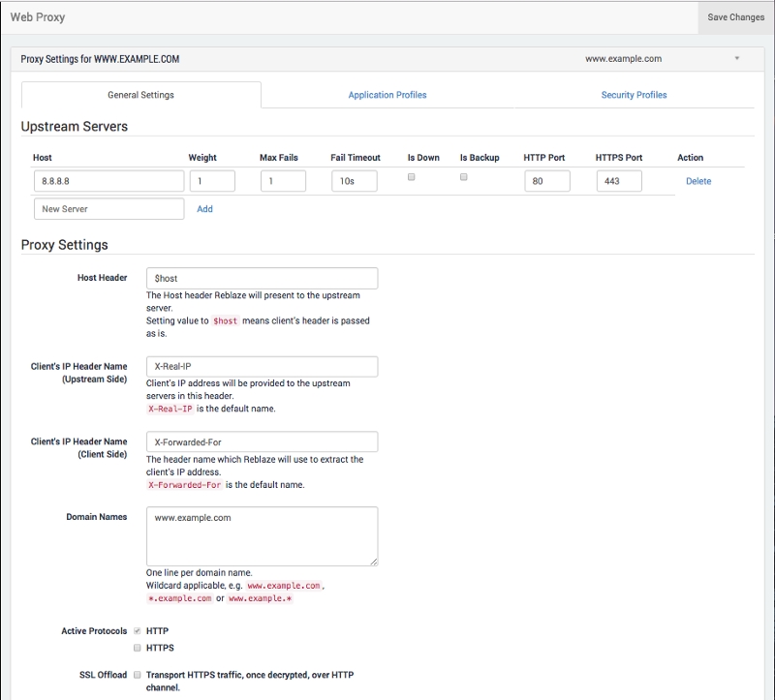Enable the SSL Offload checkbox
The height and width of the screenshot is (700, 775).
click(138, 674)
